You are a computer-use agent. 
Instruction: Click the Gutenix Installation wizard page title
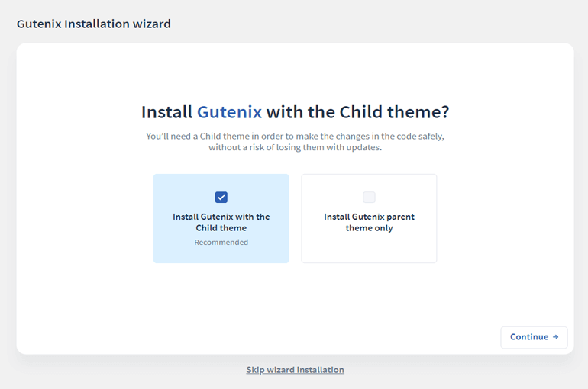coord(94,24)
